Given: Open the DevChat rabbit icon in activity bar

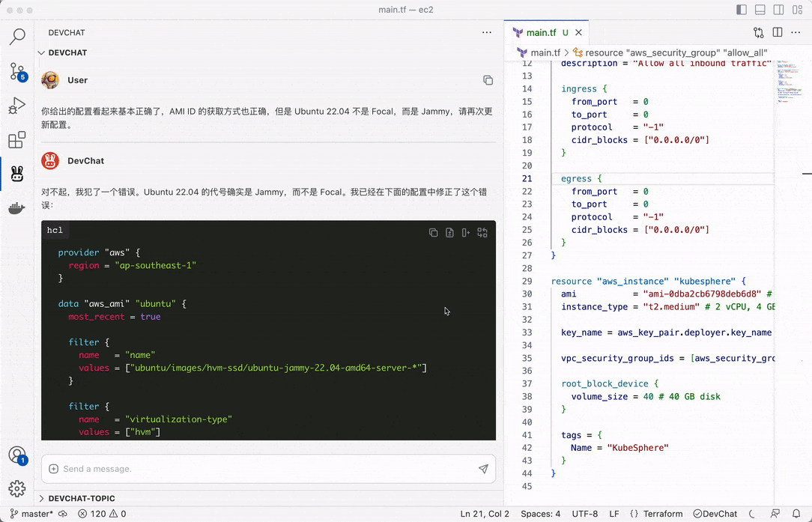Looking at the screenshot, I should (17, 173).
